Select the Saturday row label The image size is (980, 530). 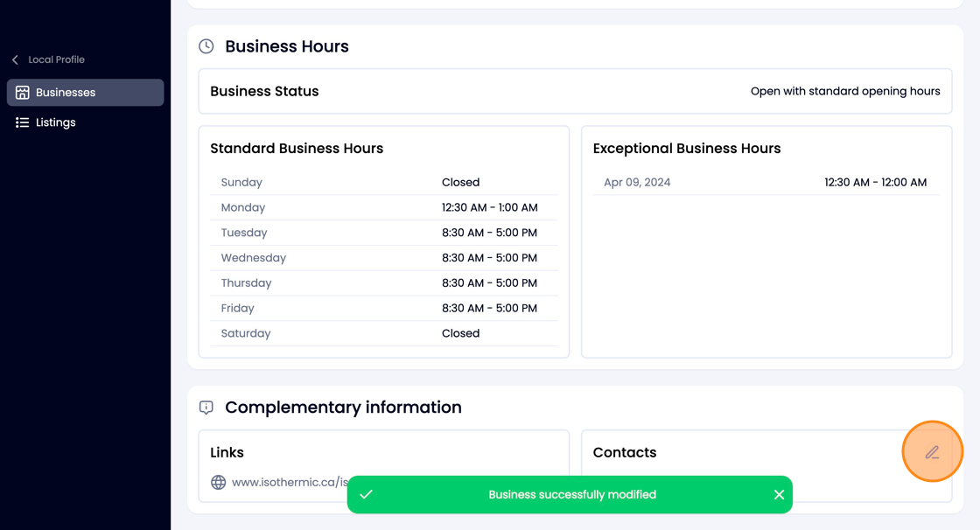246,333
